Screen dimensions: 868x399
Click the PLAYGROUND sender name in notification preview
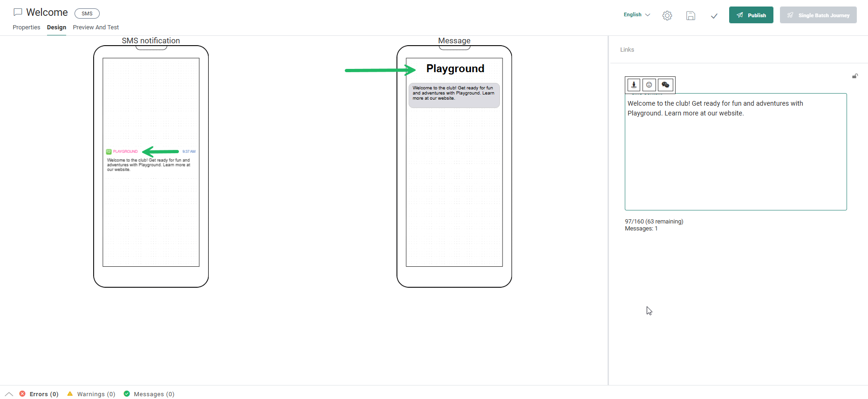click(125, 151)
